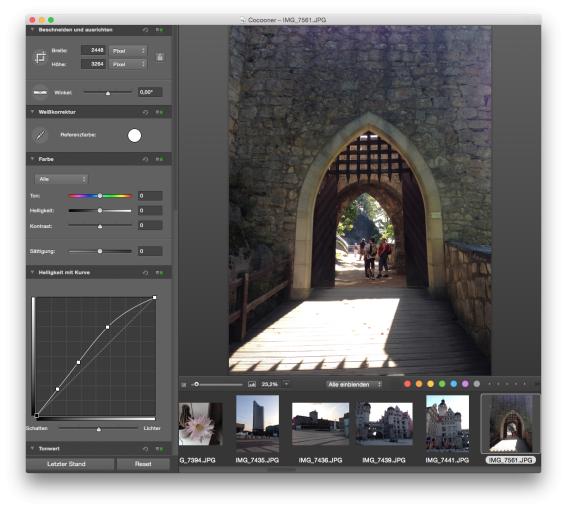The image size is (567, 510).
Task: Click the Kontrast value field
Action: [150, 225]
